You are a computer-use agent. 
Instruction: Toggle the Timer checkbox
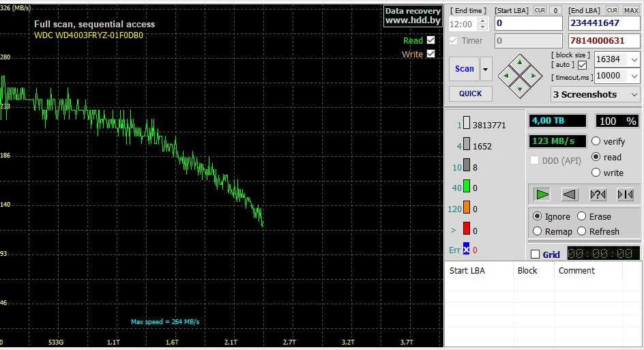(x=454, y=41)
